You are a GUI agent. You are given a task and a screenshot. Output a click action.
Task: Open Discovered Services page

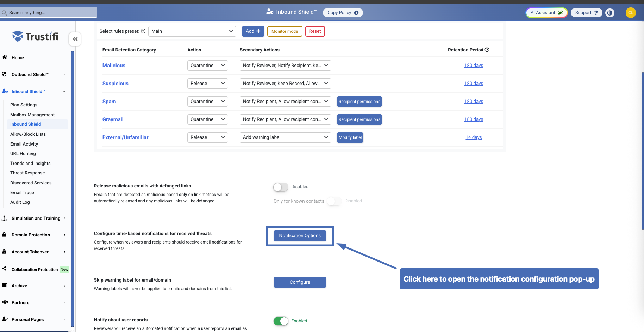[x=31, y=183]
